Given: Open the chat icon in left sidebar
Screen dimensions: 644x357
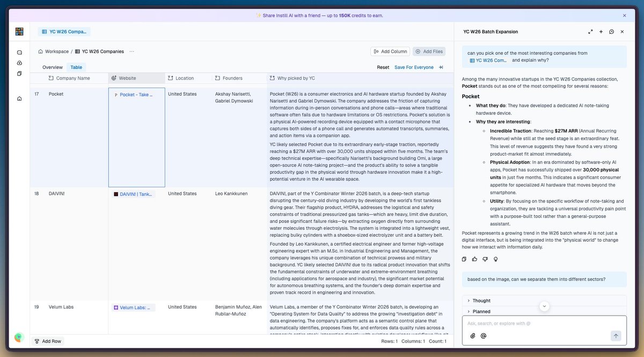Looking at the screenshot, I should click(19, 53).
